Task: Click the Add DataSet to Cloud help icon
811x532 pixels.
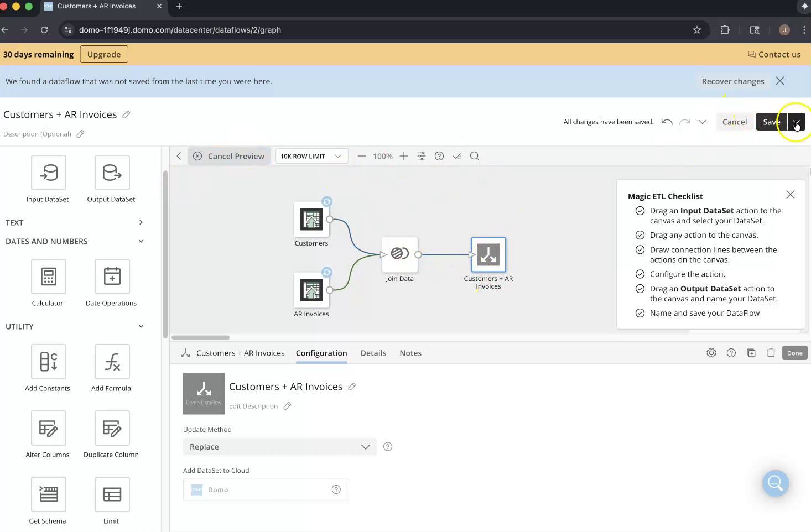Action: [x=336, y=489]
